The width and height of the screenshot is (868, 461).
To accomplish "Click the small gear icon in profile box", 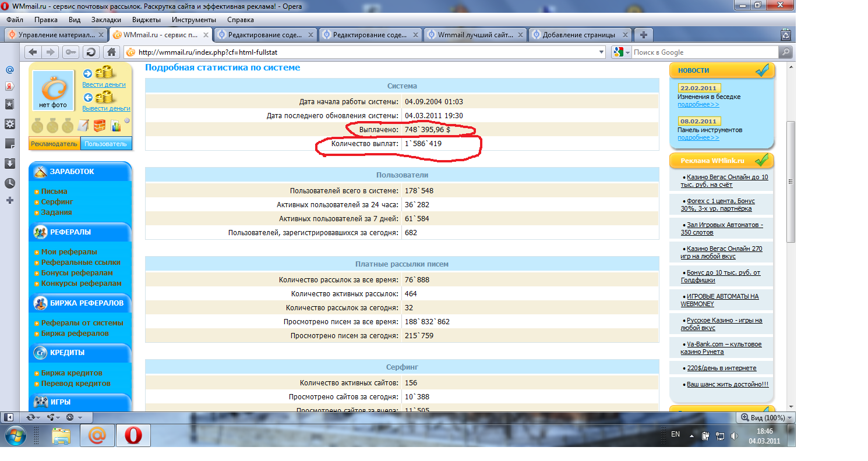I will [x=126, y=121].
